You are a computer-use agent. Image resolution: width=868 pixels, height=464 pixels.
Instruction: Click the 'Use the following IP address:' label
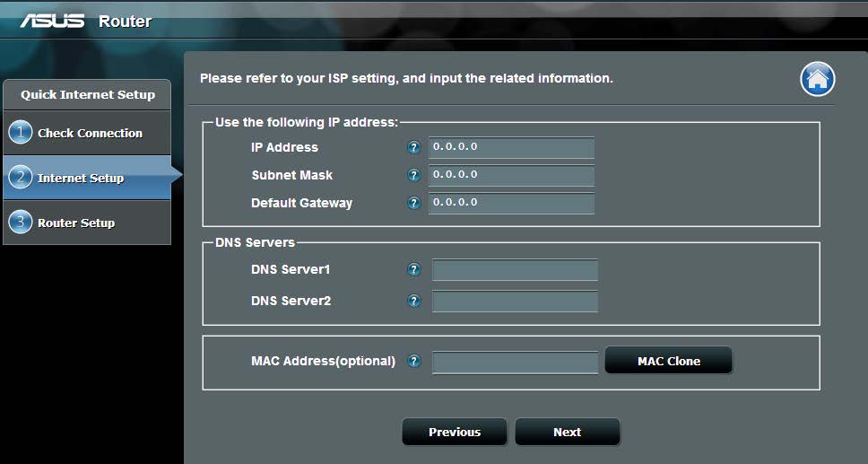pos(306,122)
